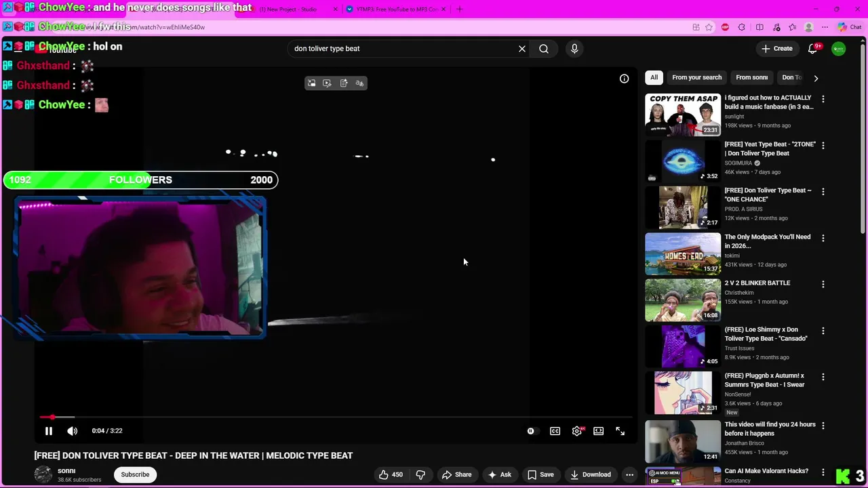Open the first icon in video overlay toolbar

(x=311, y=83)
